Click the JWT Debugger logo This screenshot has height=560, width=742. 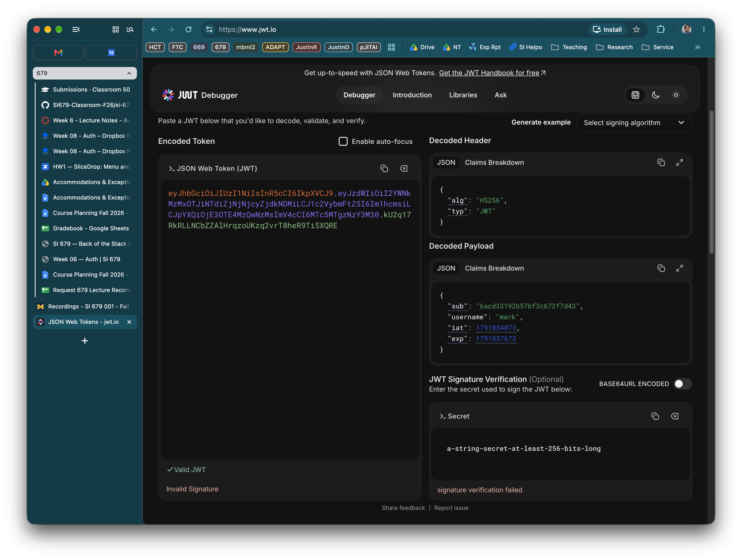point(200,95)
